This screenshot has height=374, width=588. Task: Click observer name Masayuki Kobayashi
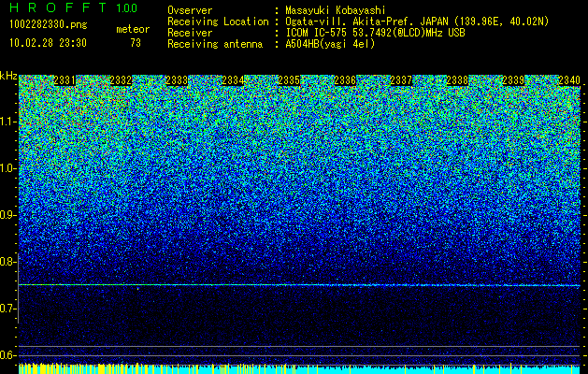[335, 11]
